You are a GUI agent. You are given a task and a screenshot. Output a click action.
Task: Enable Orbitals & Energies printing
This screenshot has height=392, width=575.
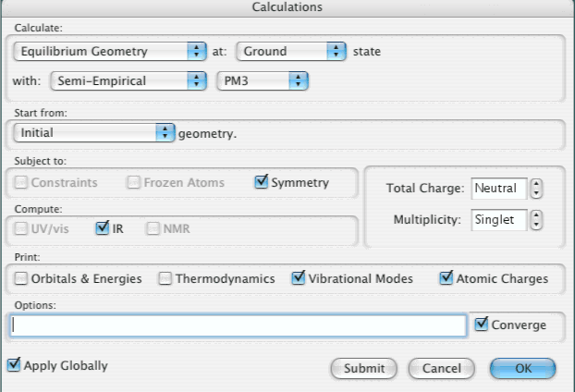click(21, 278)
